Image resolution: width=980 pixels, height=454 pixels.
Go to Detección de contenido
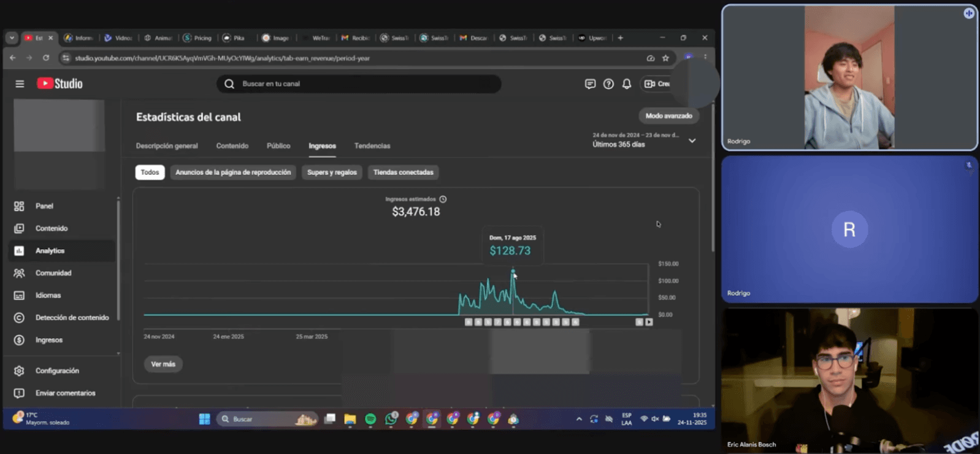[72, 318]
